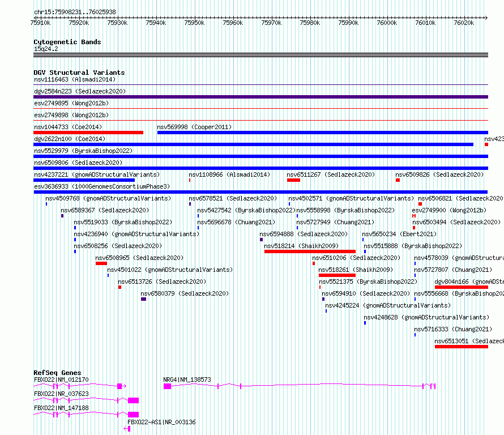This screenshot has width=504, height=435.
Task: Click the NRG4 first exon block
Action: 167,386
